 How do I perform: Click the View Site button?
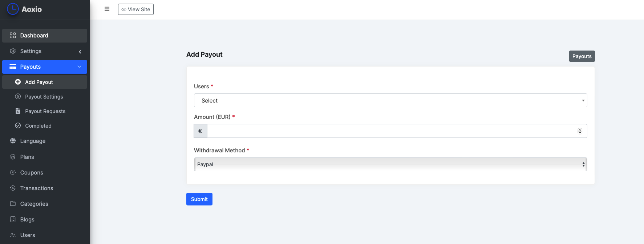136,9
